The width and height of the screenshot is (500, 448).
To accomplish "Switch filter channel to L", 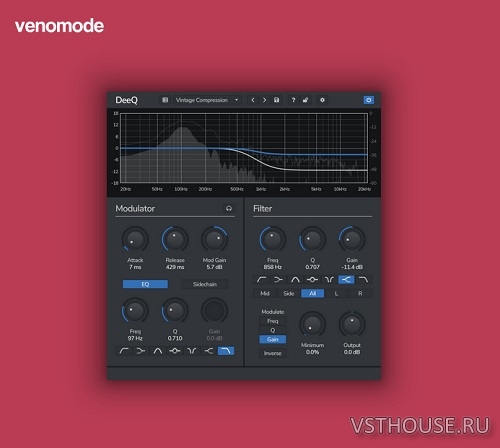I will click(336, 293).
